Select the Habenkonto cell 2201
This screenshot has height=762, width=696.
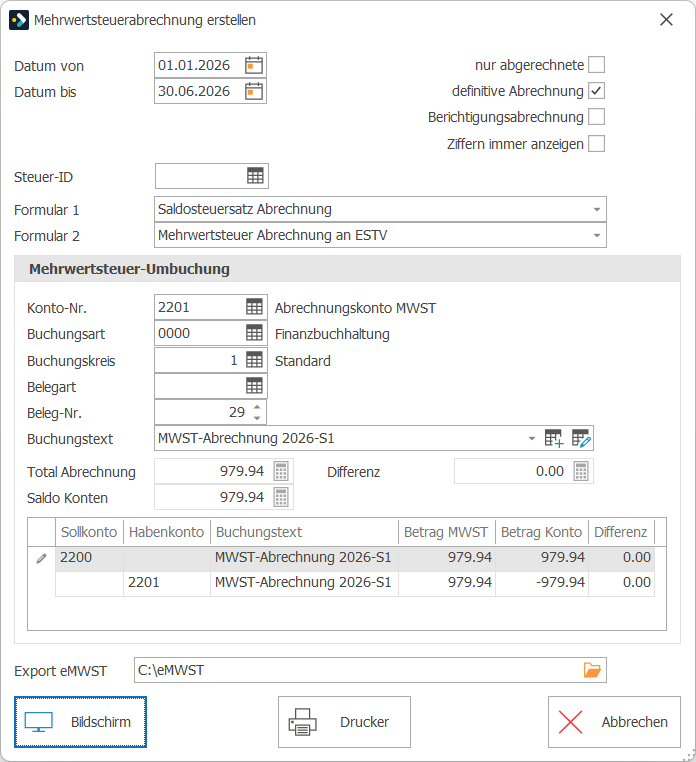tap(167, 582)
